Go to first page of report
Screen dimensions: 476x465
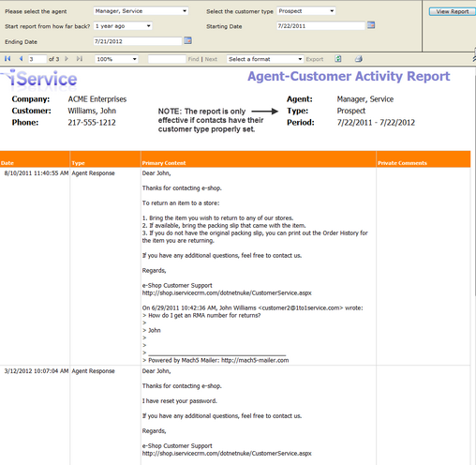click(x=7, y=59)
